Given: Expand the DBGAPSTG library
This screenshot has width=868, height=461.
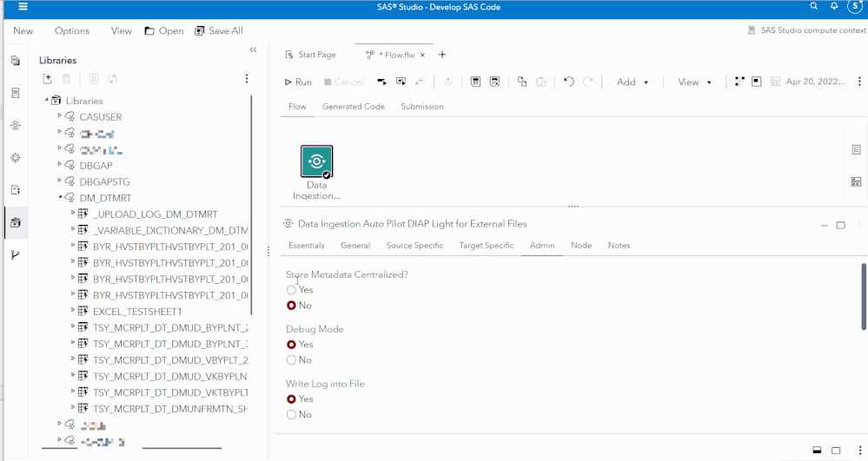Looking at the screenshot, I should point(59,181).
